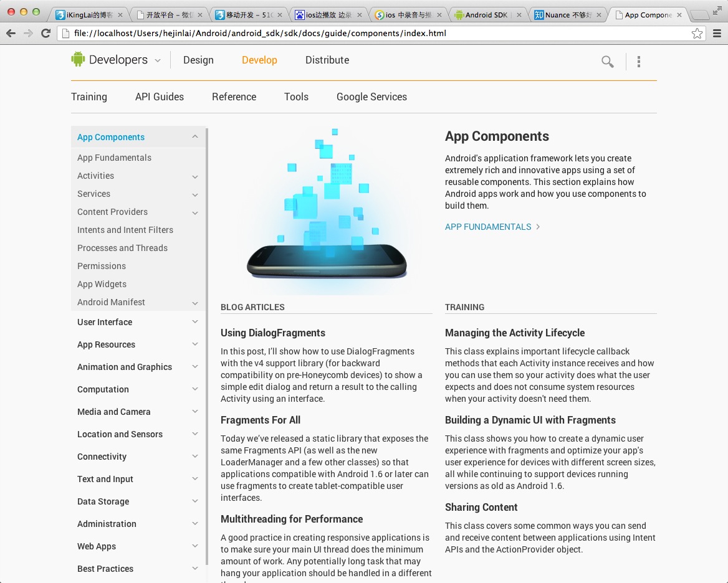This screenshot has width=728, height=583.
Task: Expand the Animation and Graphics section
Action: click(195, 366)
